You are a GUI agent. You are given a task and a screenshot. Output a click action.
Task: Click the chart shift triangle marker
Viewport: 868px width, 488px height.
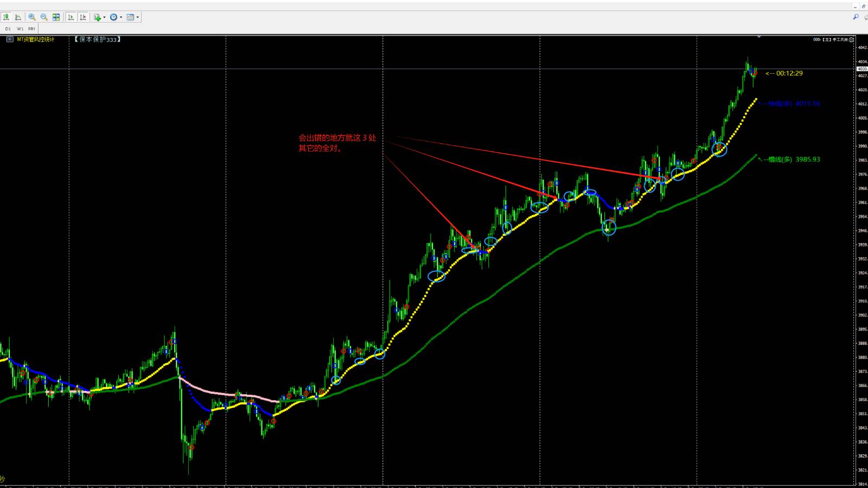click(759, 37)
